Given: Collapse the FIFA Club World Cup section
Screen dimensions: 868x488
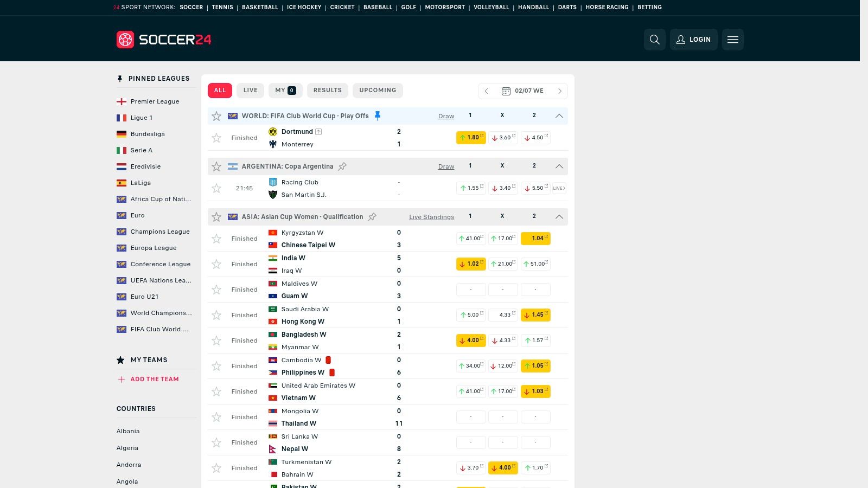Looking at the screenshot, I should point(559,115).
